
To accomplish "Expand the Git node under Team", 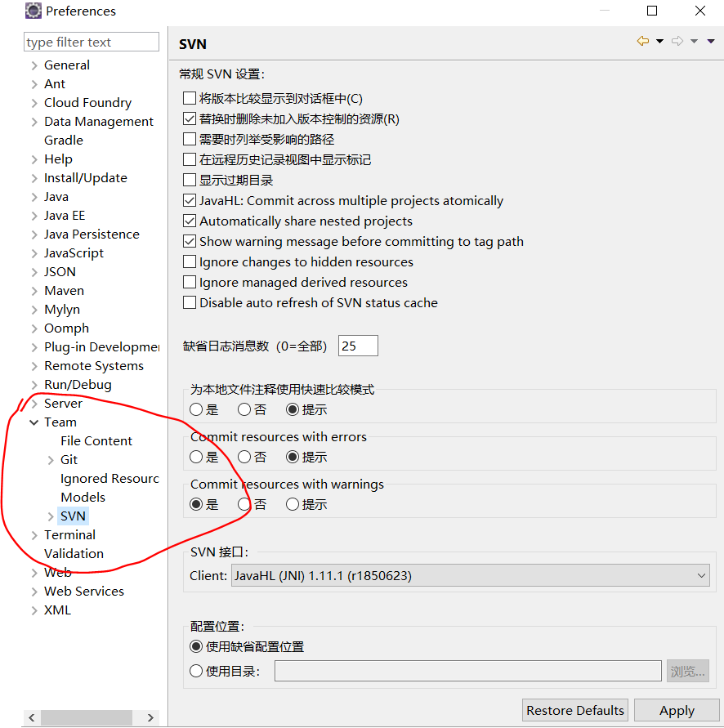I will tap(51, 460).
